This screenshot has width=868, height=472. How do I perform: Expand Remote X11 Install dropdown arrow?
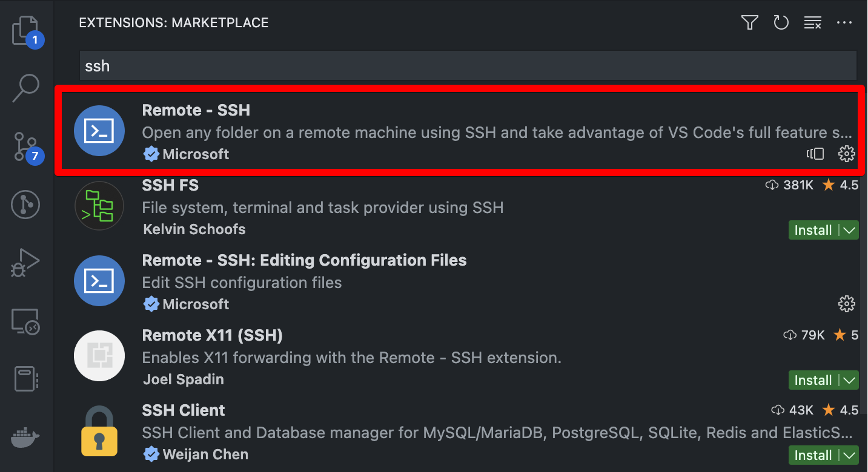(x=849, y=380)
